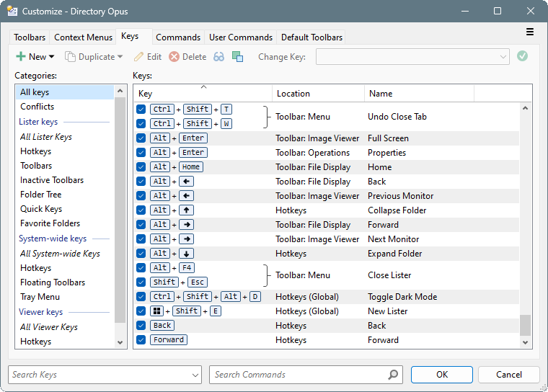This screenshot has width=548, height=392.
Task: Toggle checkbox for Alt+F4 key
Action: [x=141, y=267]
